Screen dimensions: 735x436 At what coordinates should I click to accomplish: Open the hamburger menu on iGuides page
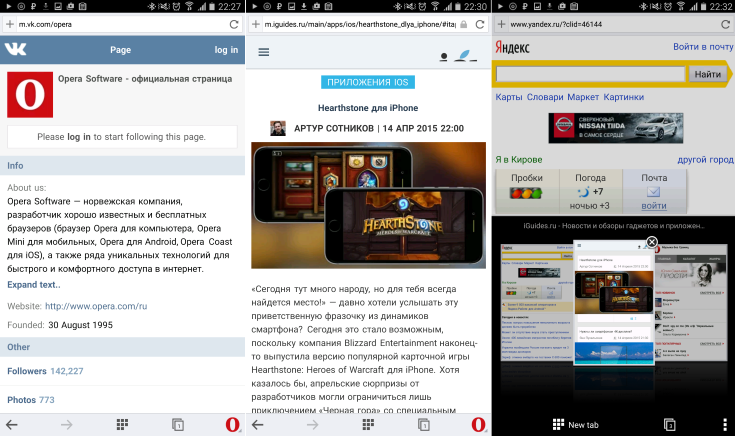coord(264,52)
